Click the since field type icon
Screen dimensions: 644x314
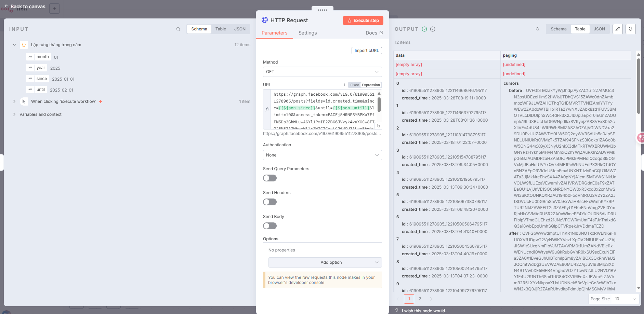[x=30, y=79]
